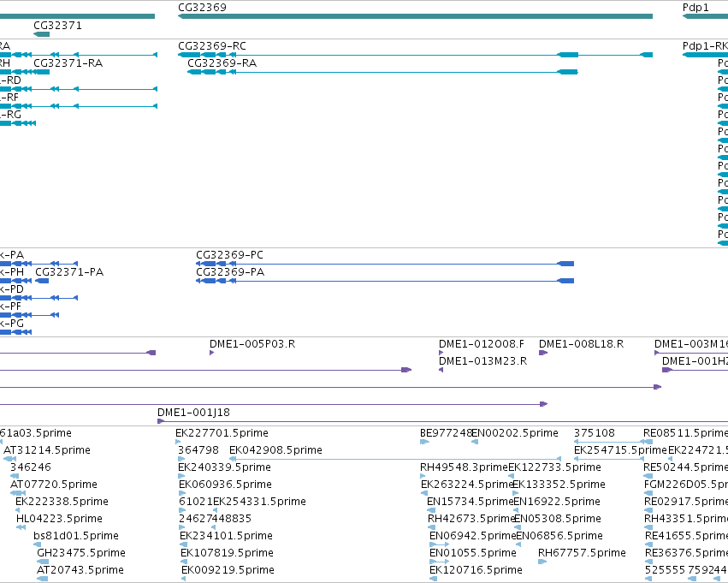Click the 'EN05308.5prime' EST label
The height and width of the screenshot is (583, 728).
[558, 519]
